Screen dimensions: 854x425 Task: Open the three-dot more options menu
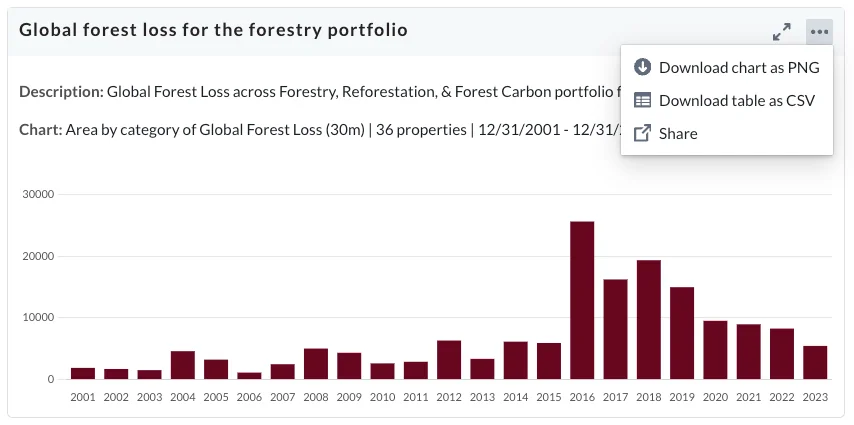click(x=819, y=32)
